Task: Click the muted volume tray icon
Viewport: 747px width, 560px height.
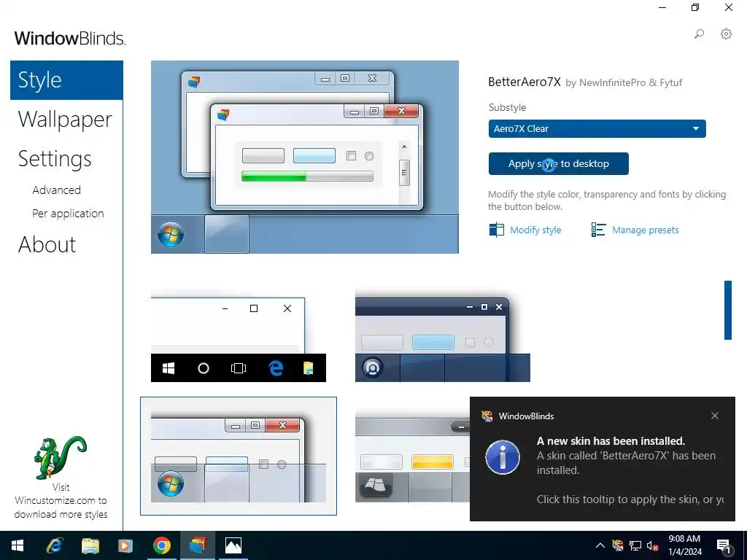Action: 653,545
